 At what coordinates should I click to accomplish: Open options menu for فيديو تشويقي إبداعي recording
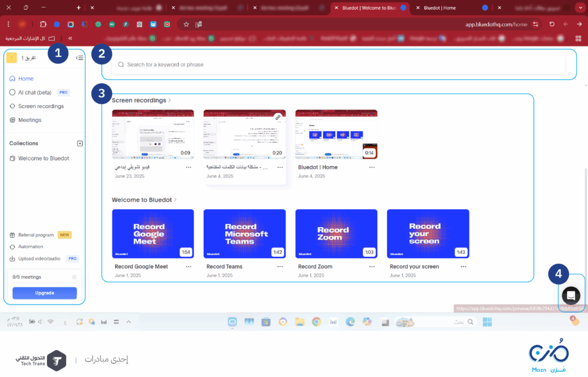pyautogui.click(x=188, y=167)
